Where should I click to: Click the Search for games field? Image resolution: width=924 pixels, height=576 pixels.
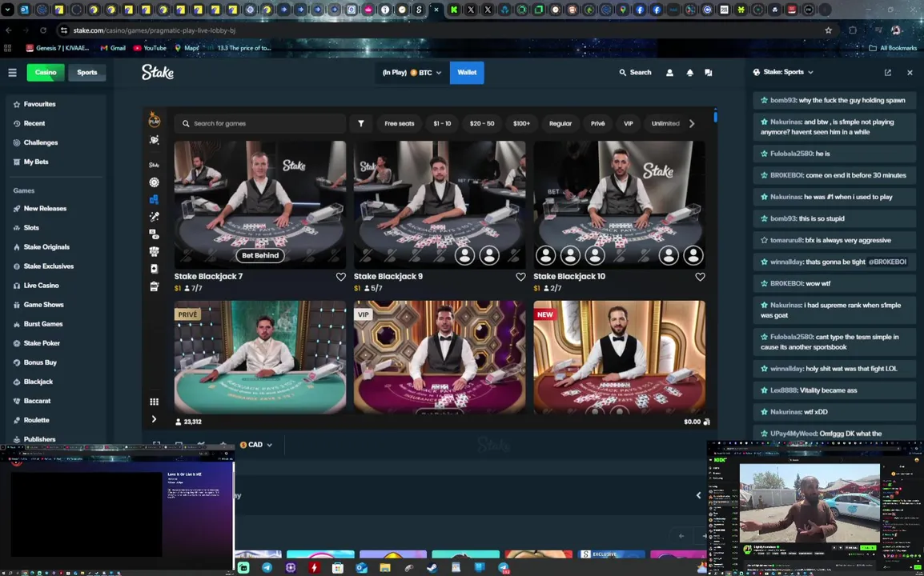tap(260, 124)
